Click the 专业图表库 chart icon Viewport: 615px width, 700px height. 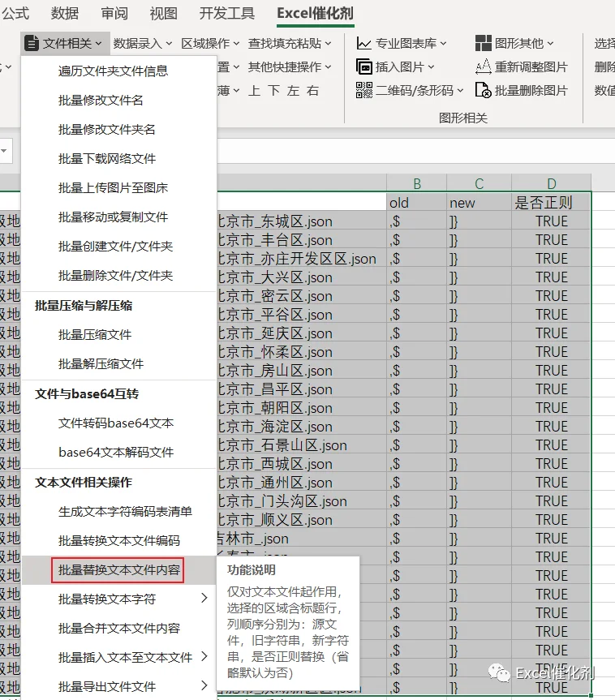(x=363, y=43)
